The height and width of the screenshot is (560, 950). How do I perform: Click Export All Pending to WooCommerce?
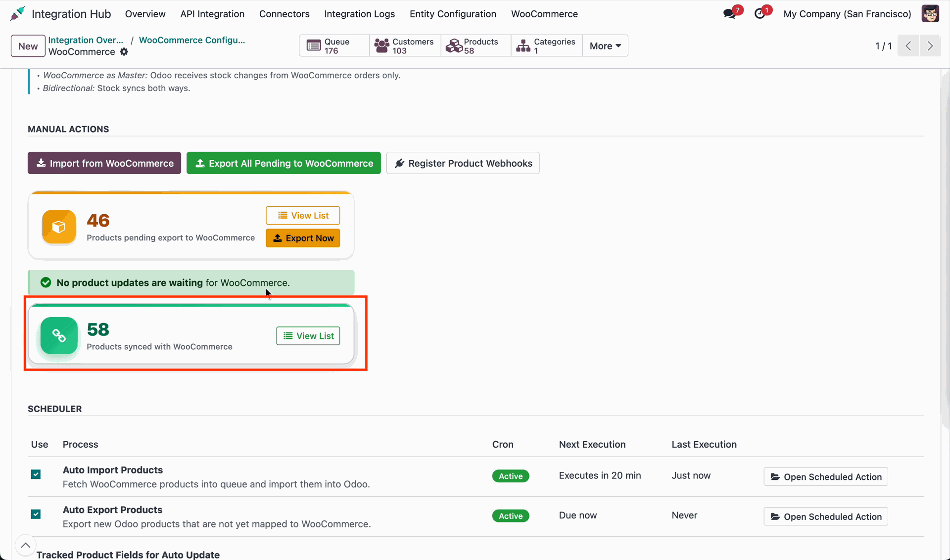click(284, 163)
